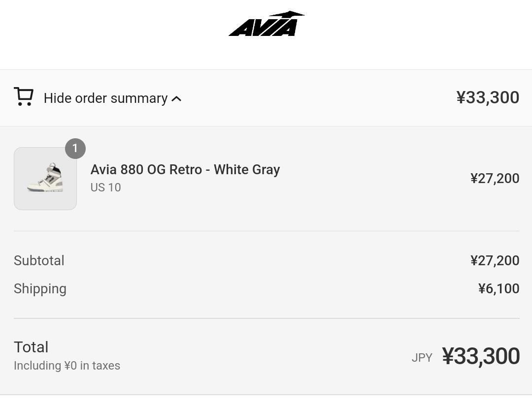Click the divider below product row
Viewport: 532px width, 405px height.
click(x=266, y=231)
